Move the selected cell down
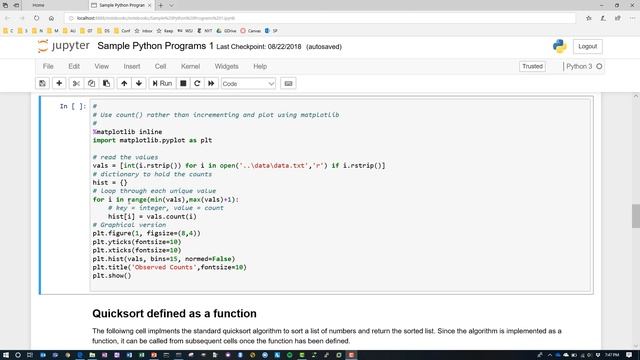The width and height of the screenshot is (640, 360). (x=139, y=83)
